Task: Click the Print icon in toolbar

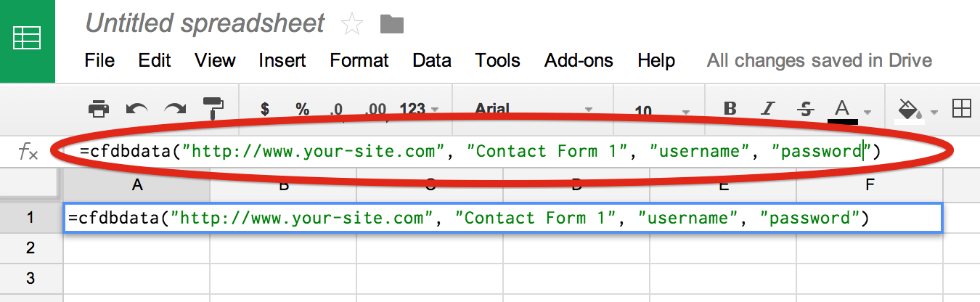Action: [99, 110]
